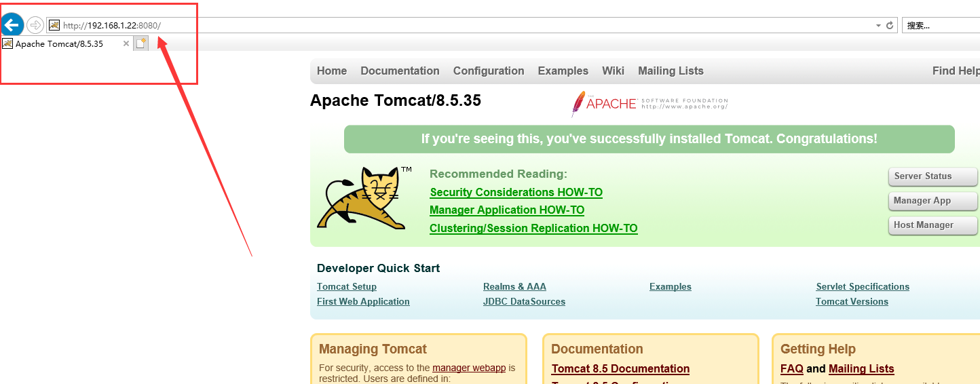Open Security Considerations HOW-TO link
Image resolution: width=980 pixels, height=384 pixels.
(x=516, y=192)
